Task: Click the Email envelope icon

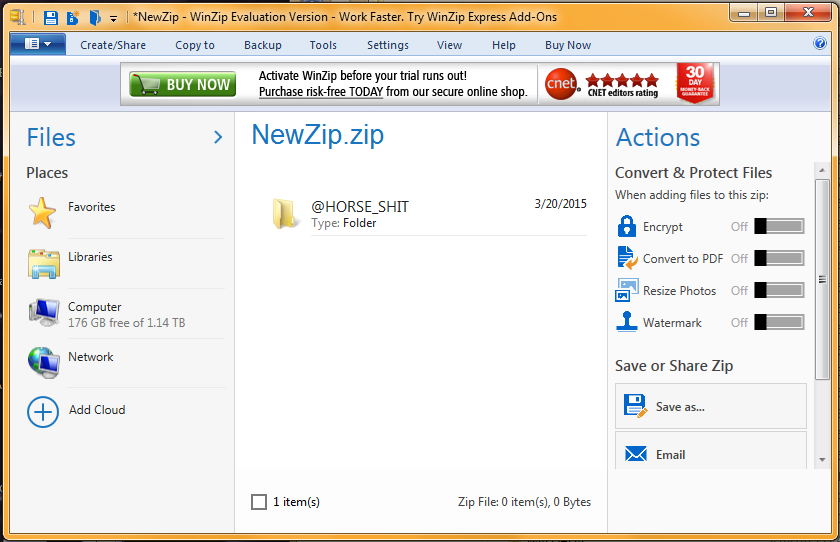Action: 636,454
